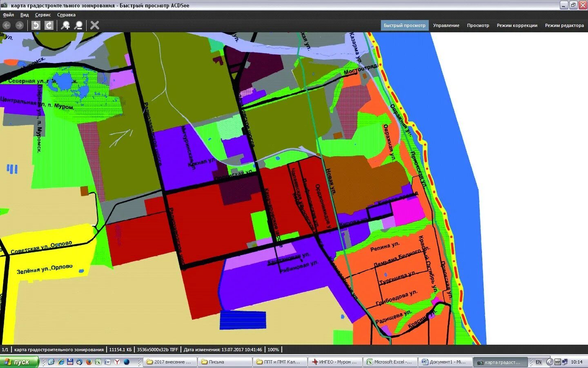
Task: Delete the image with the X icon
Action: coord(95,25)
